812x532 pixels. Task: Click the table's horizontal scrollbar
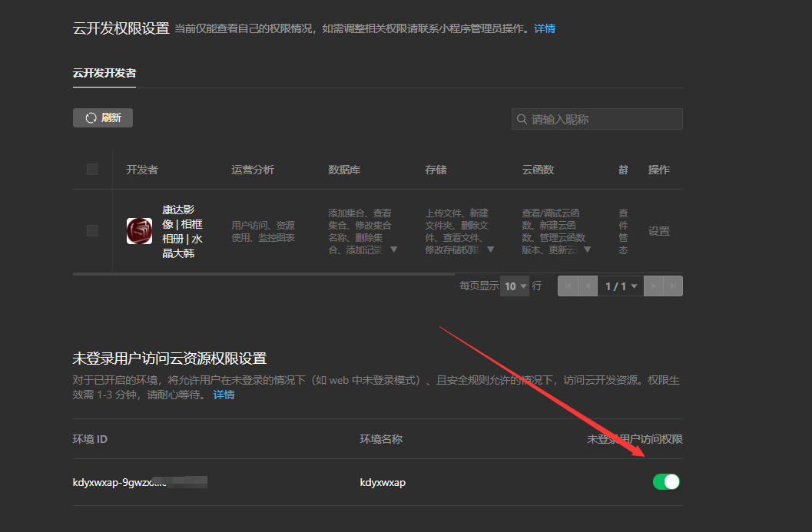[x=263, y=274]
